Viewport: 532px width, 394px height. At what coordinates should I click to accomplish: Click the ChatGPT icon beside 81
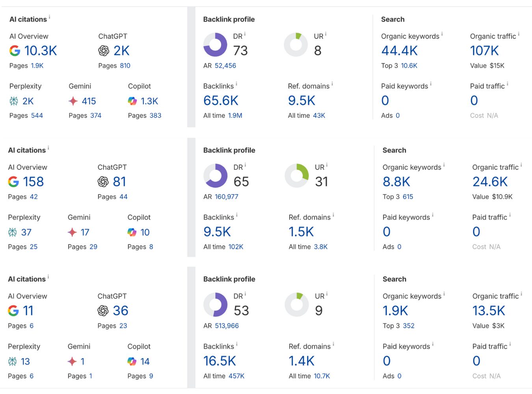pos(103,182)
